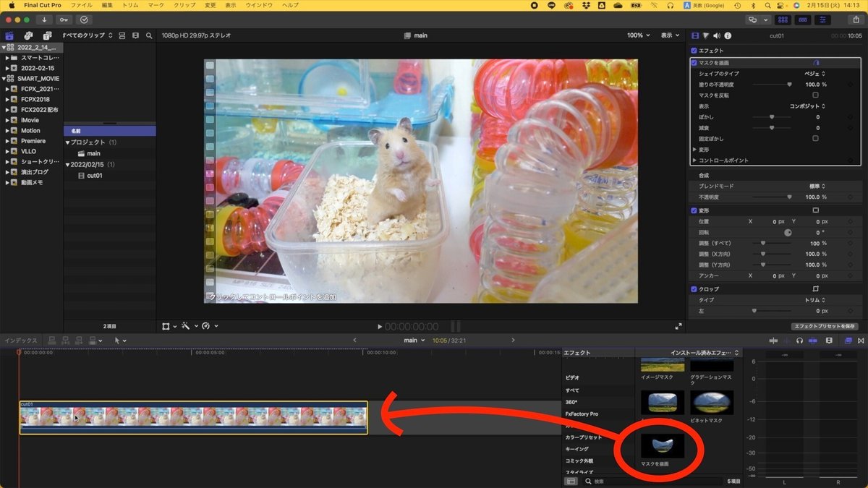Open the ウインドウ menu
The image size is (868, 488).
click(x=258, y=5)
